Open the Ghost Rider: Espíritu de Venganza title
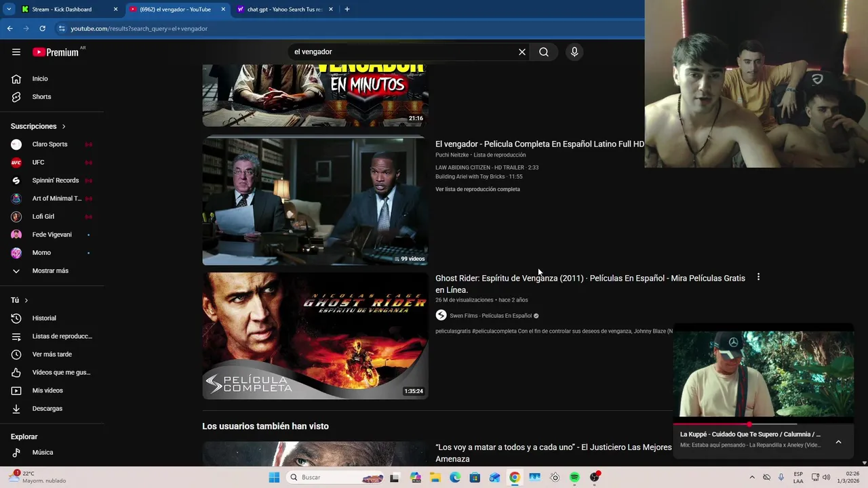 (590, 284)
